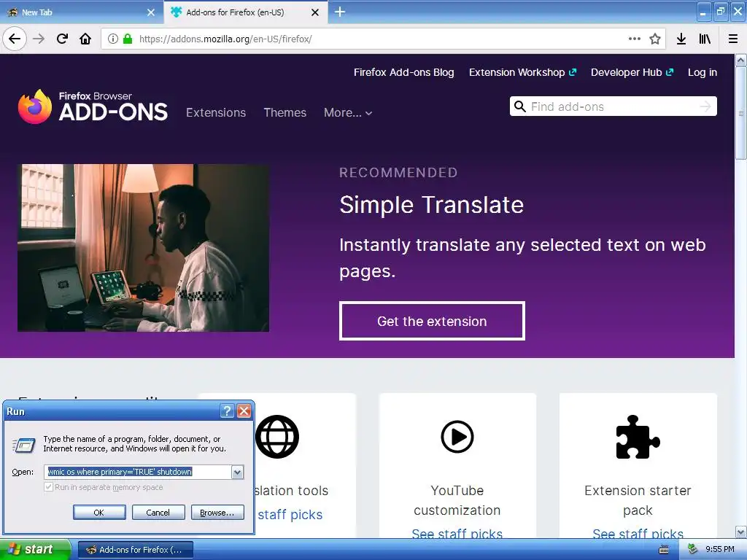
Task: Open translation tools staff picks link
Action: pyautogui.click(x=290, y=515)
